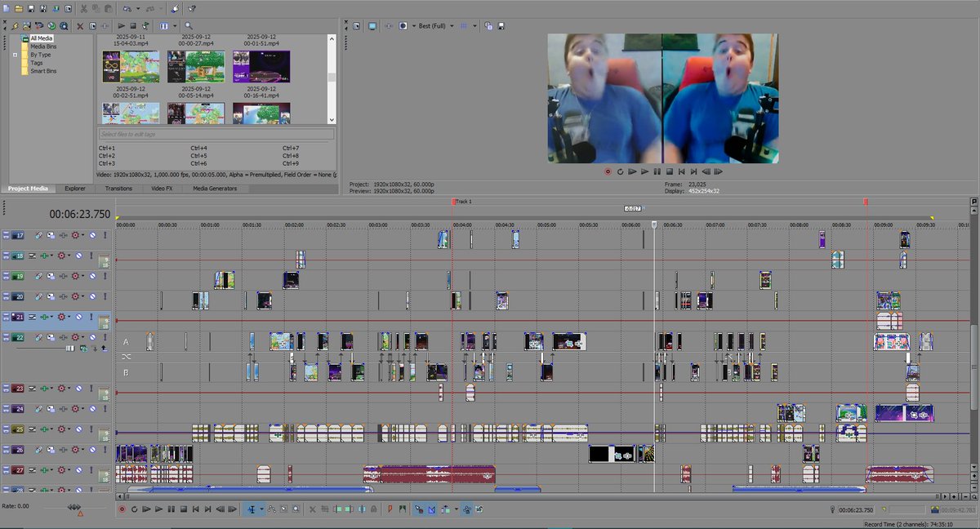Create a new project from top toolbar

point(7,8)
